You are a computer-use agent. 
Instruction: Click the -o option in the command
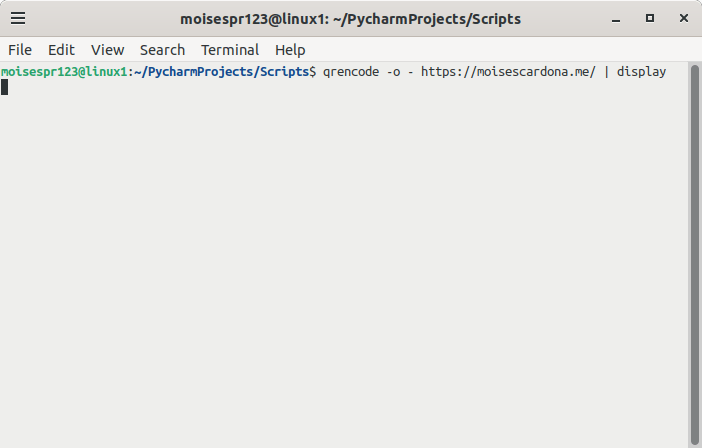coord(394,72)
